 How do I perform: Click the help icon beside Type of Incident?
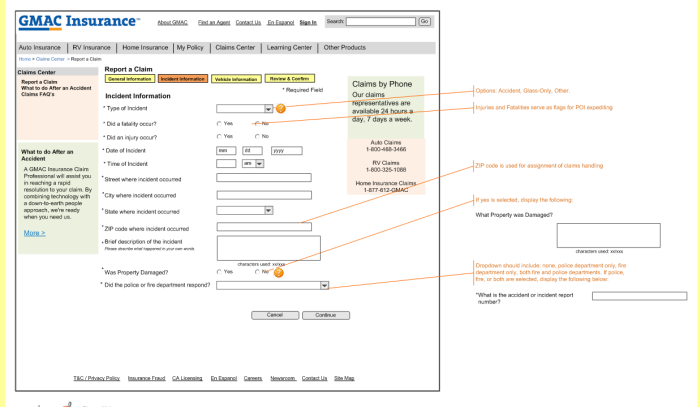click(x=281, y=108)
